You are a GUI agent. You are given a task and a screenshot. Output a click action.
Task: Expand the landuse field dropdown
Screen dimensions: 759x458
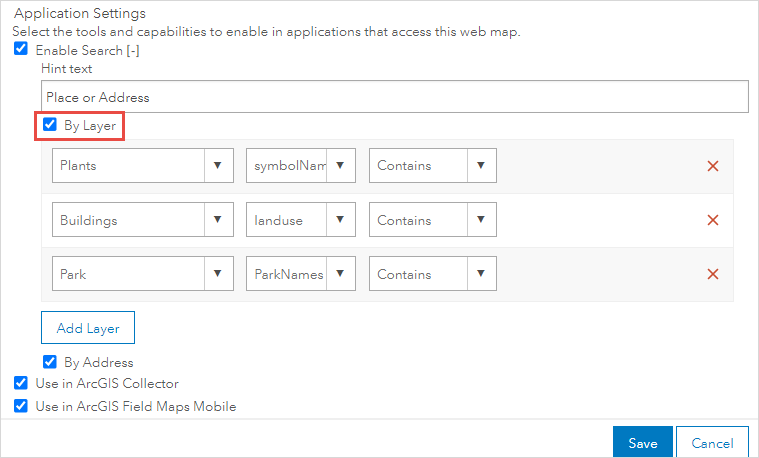(301, 220)
